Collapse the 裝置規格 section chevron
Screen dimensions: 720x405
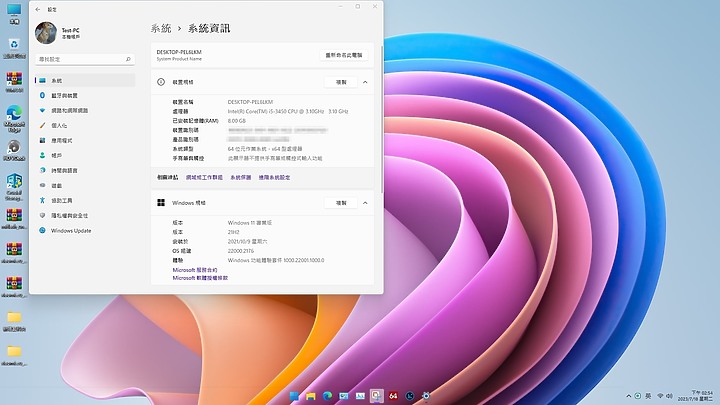point(365,82)
